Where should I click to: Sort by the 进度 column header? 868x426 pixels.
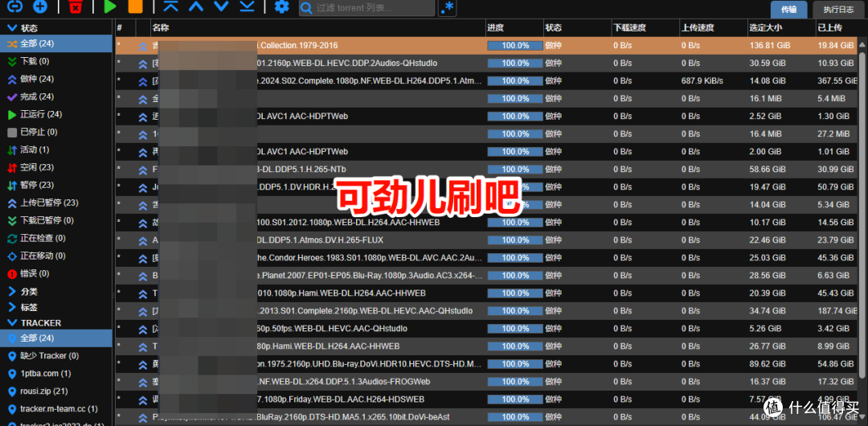pos(515,27)
